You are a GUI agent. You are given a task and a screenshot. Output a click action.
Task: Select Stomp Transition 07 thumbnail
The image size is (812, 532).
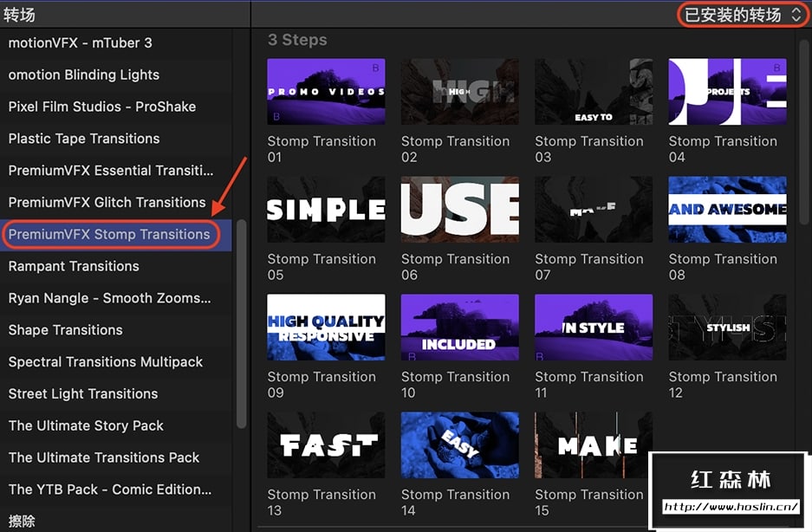[594, 210]
